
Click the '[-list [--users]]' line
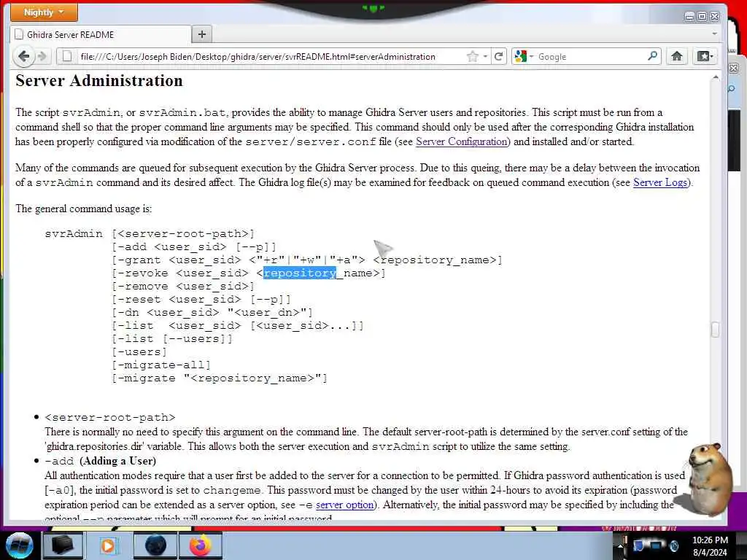point(172,338)
